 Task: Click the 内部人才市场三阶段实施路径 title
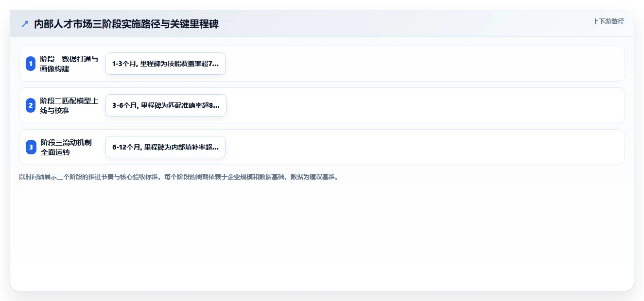pos(126,24)
